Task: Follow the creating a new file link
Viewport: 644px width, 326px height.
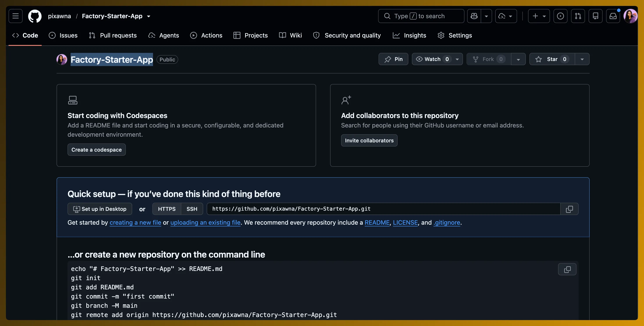Action: tap(135, 222)
